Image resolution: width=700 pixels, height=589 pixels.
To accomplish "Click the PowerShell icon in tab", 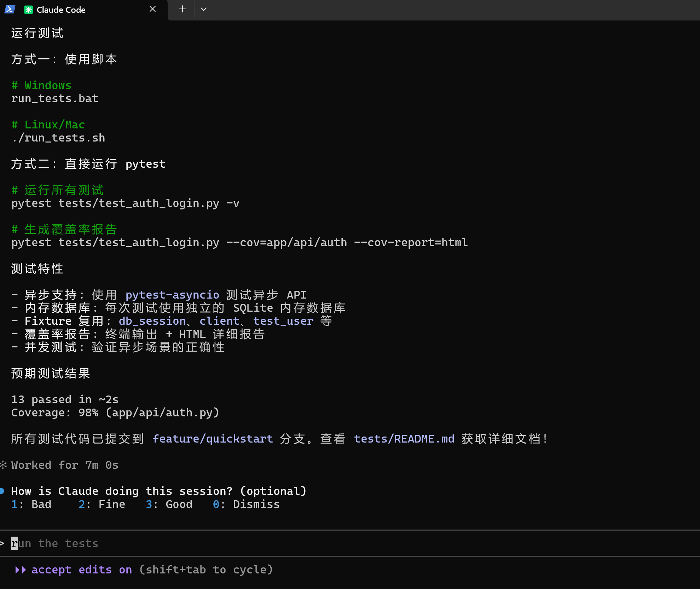I will point(10,10).
